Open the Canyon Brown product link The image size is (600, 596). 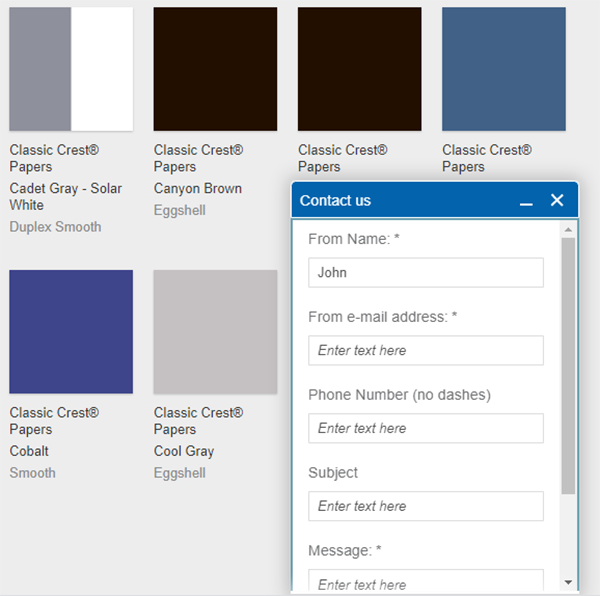[198, 188]
